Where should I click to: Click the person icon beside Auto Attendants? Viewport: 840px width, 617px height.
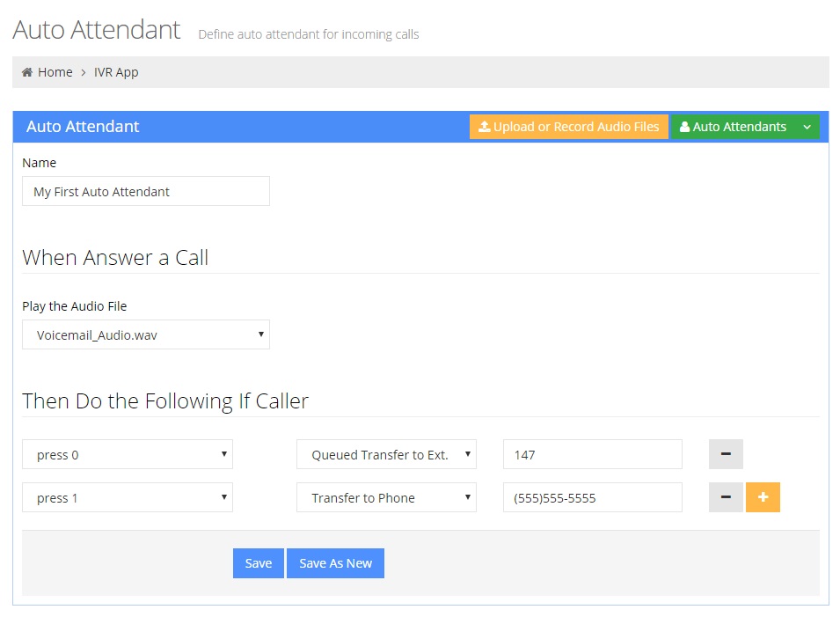(684, 127)
